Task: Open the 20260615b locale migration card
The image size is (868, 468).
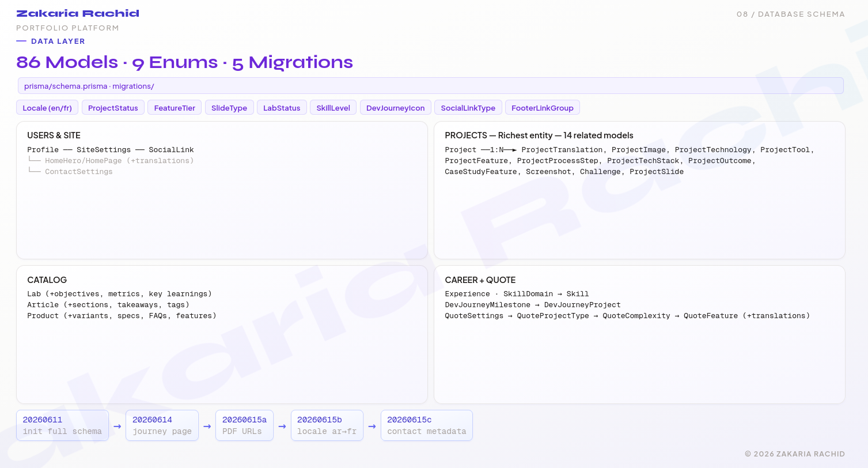Action: (x=327, y=425)
